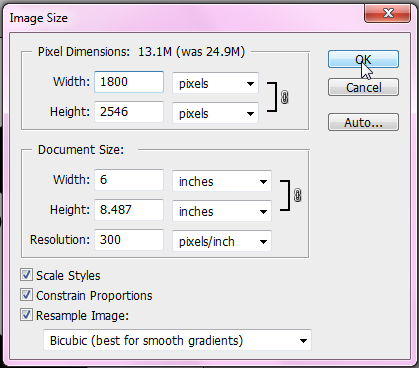This screenshot has height=368, width=419.
Task: Expand the document Height inches dropdown
Action: (x=222, y=211)
